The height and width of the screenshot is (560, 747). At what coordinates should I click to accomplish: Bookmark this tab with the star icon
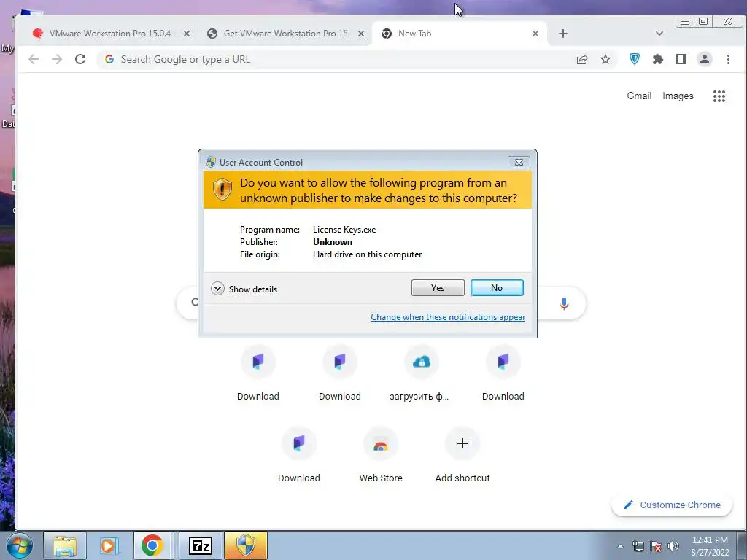[x=605, y=60]
